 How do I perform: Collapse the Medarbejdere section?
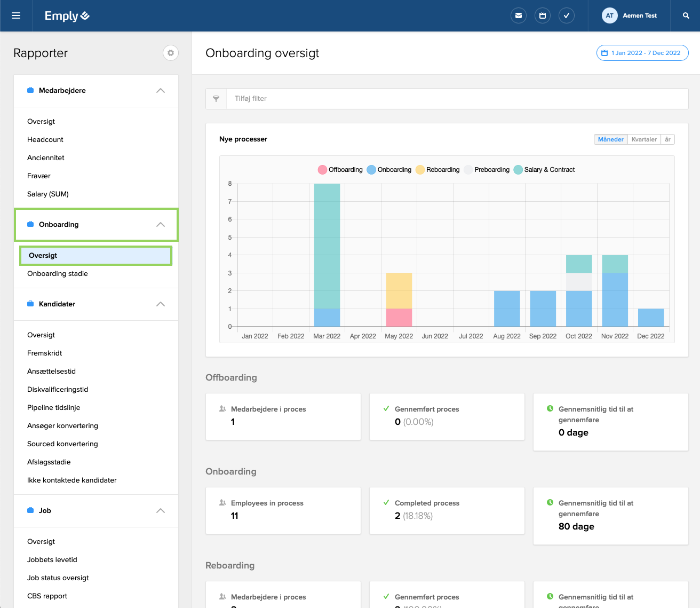click(x=160, y=91)
